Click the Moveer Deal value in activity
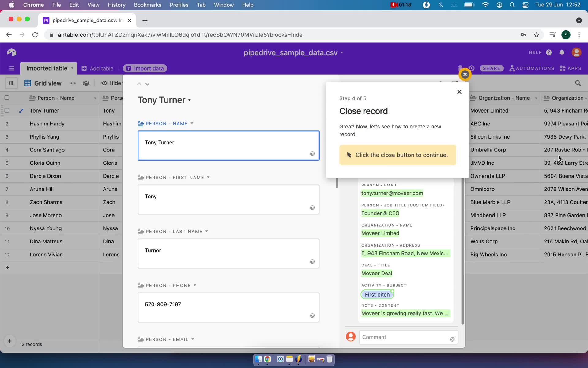Image resolution: width=588 pixels, height=368 pixels. 377,273
